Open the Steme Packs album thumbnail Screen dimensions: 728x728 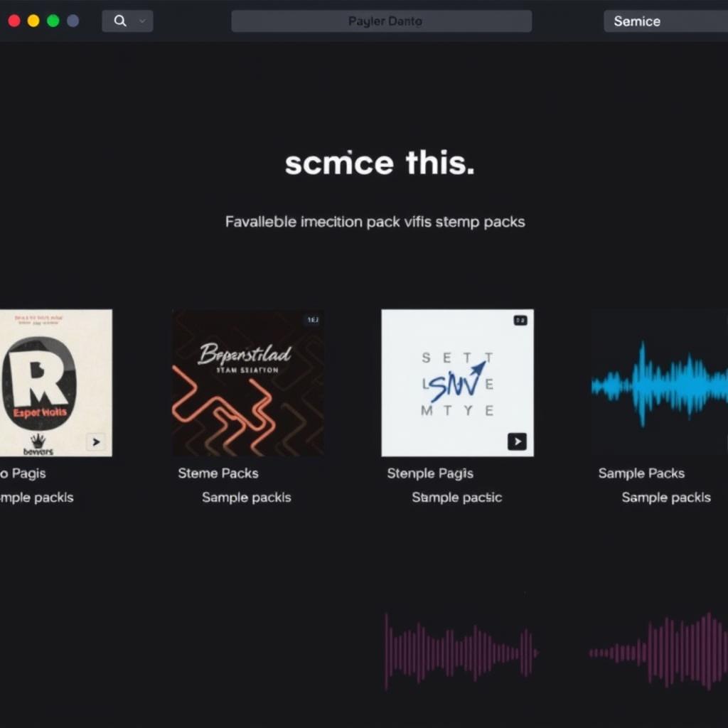point(247,382)
